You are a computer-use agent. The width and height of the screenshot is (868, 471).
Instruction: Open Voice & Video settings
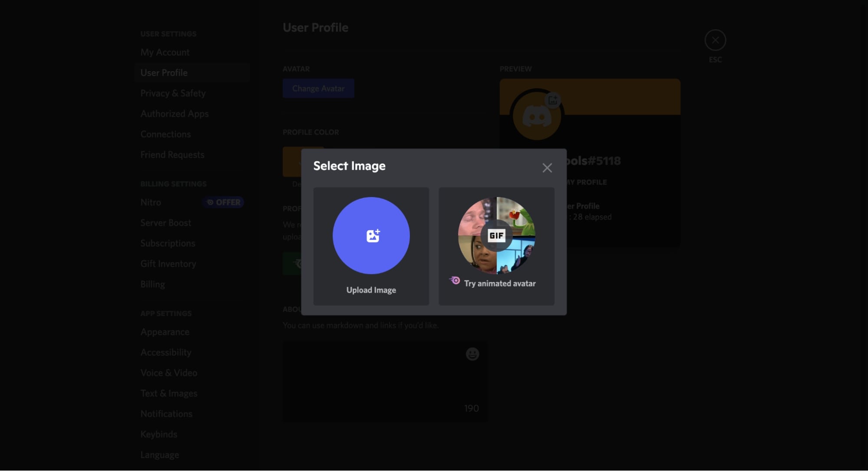click(192, 372)
